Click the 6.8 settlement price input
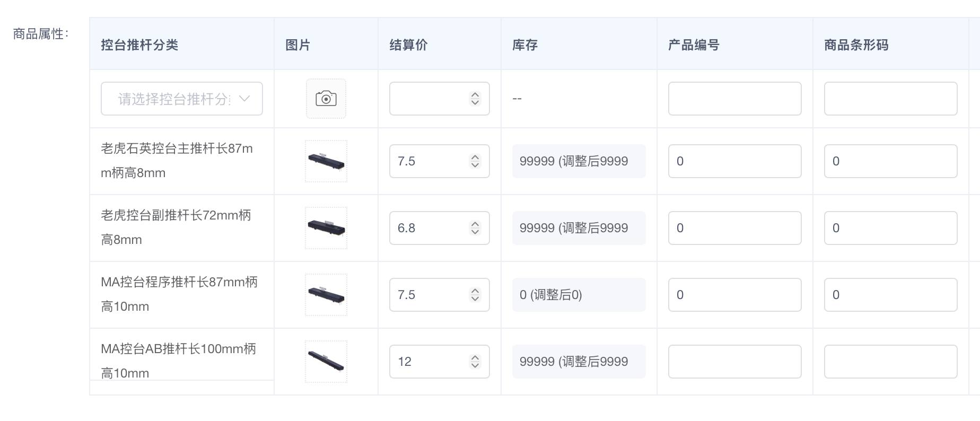980x421 pixels. [427, 228]
